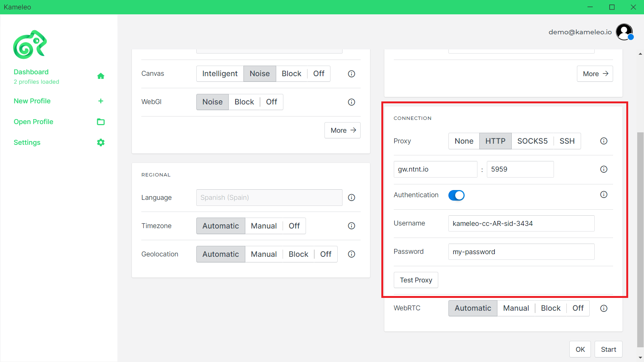This screenshot has height=362, width=644.
Task: Show info for the Timezone setting
Action: (x=352, y=226)
